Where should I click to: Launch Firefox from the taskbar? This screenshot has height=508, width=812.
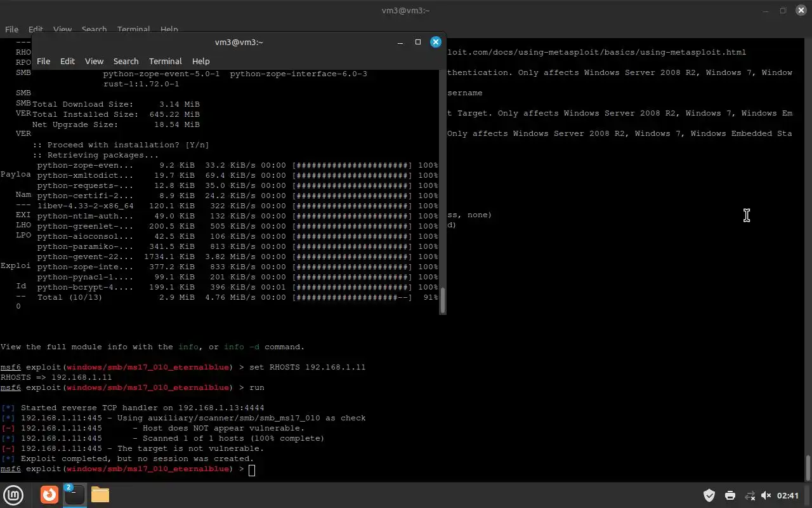49,495
